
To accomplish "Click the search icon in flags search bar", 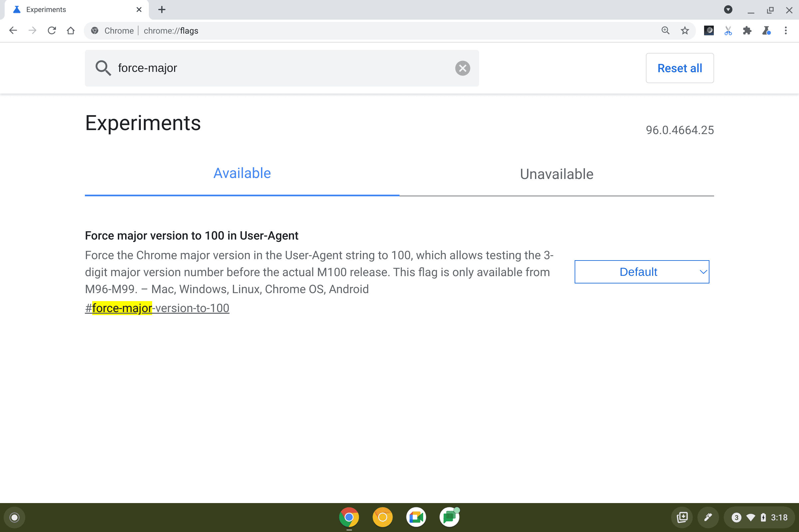I will click(103, 68).
